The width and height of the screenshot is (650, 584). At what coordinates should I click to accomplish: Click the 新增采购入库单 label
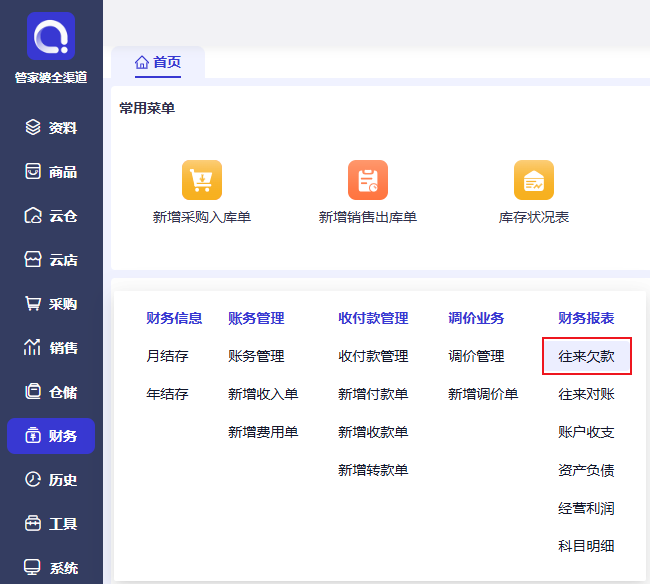tap(202, 217)
